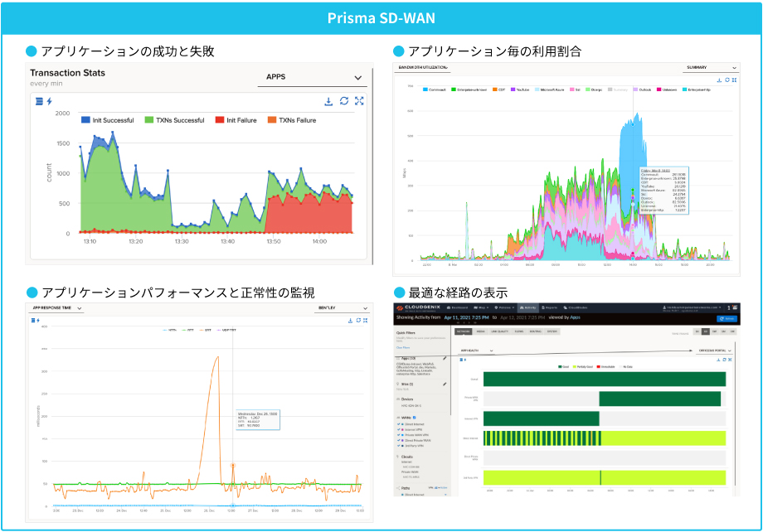
Task: Expand the app health chart fullscreen
Action: (x=730, y=360)
